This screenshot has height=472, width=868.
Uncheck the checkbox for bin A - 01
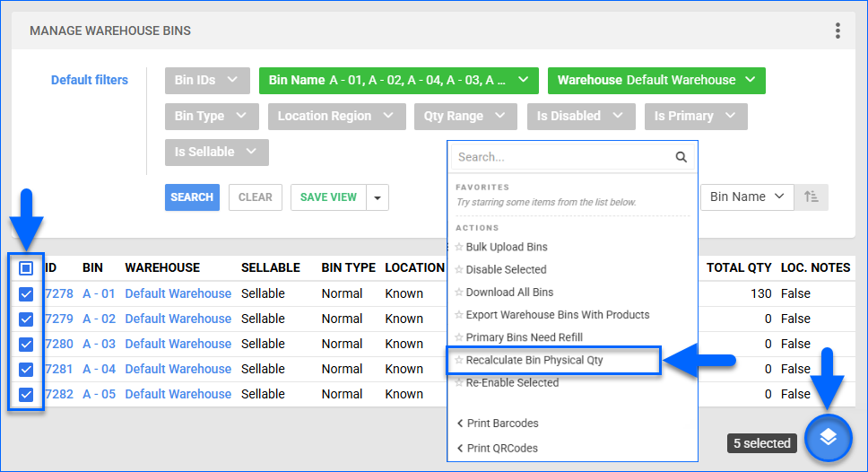[x=26, y=293]
